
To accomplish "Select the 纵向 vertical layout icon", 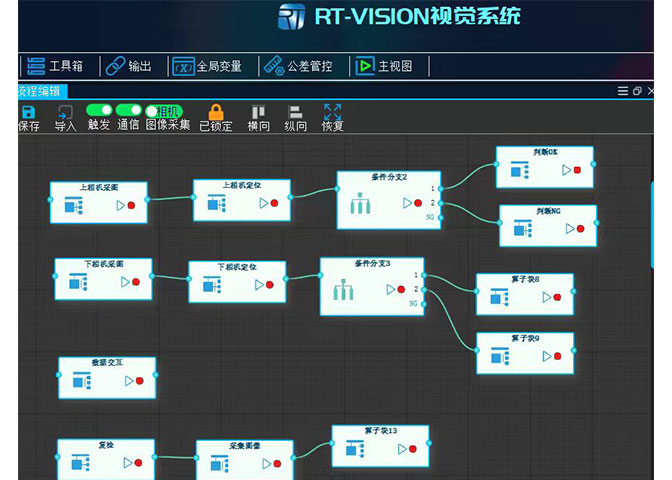I will 295,112.
